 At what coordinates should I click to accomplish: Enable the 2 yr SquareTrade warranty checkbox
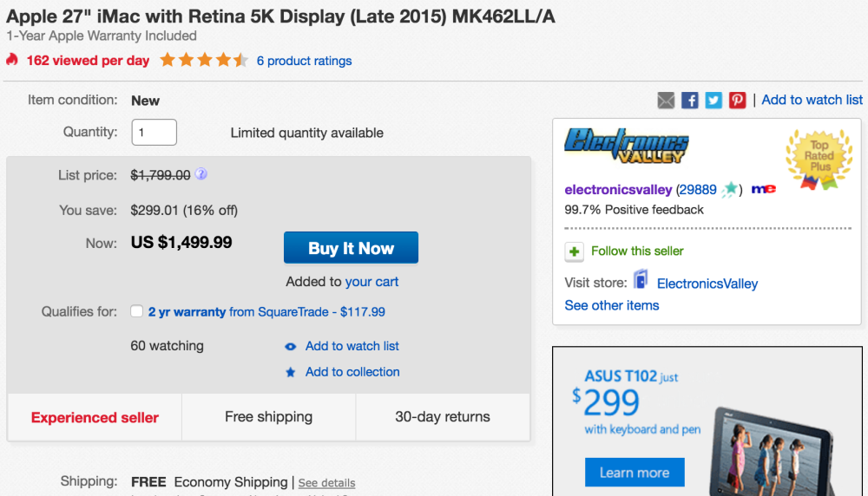(x=137, y=311)
